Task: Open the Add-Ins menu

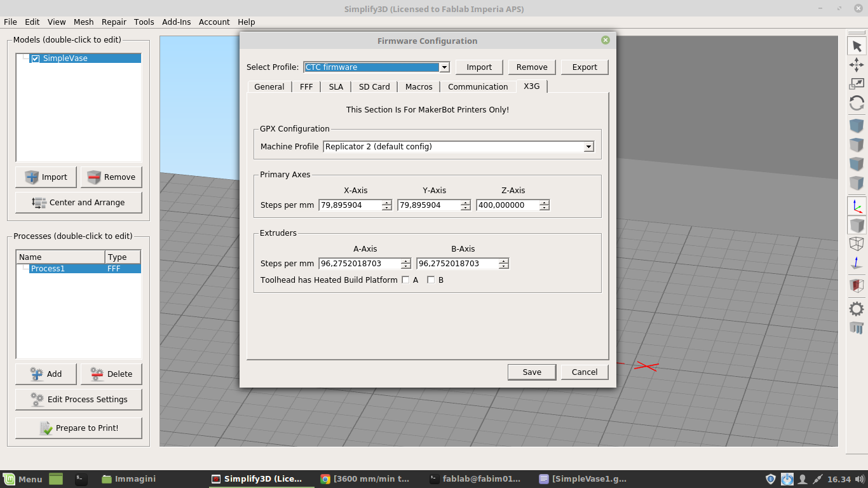Action: 177,22
